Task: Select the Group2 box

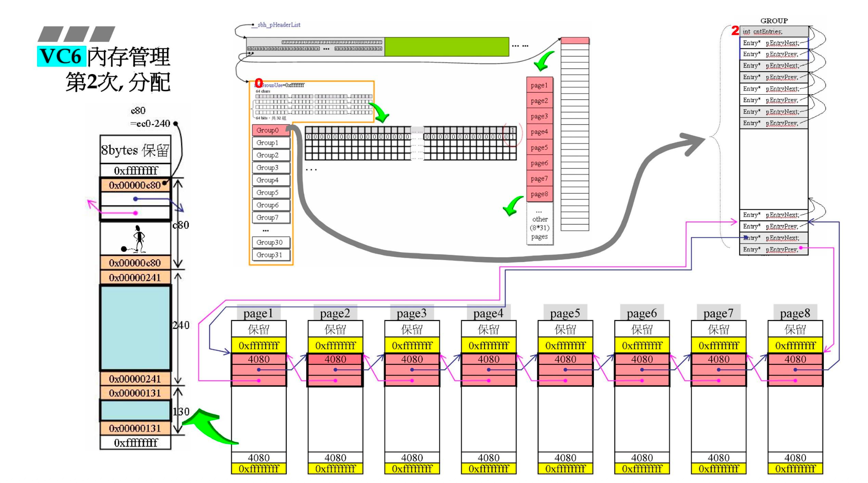Action: (271, 155)
